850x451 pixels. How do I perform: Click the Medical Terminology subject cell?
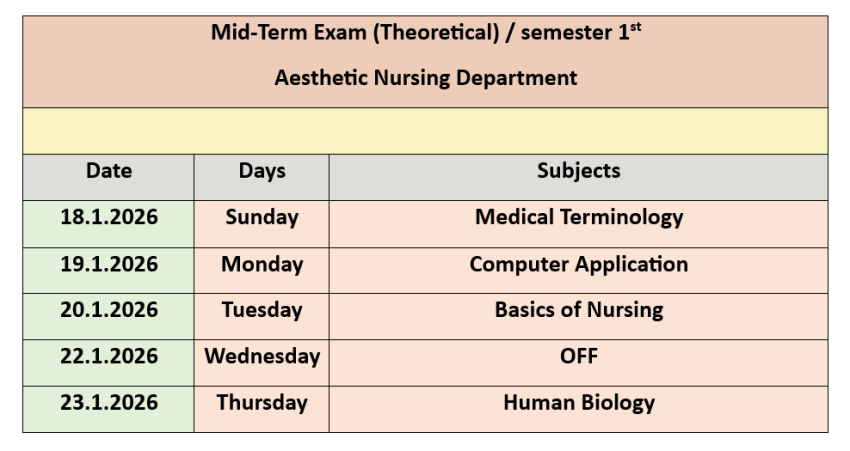[578, 217]
